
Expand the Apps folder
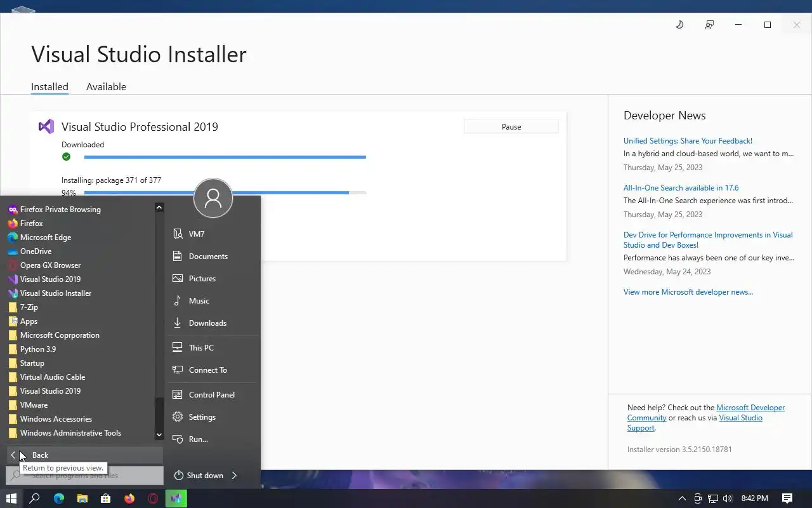80,321
